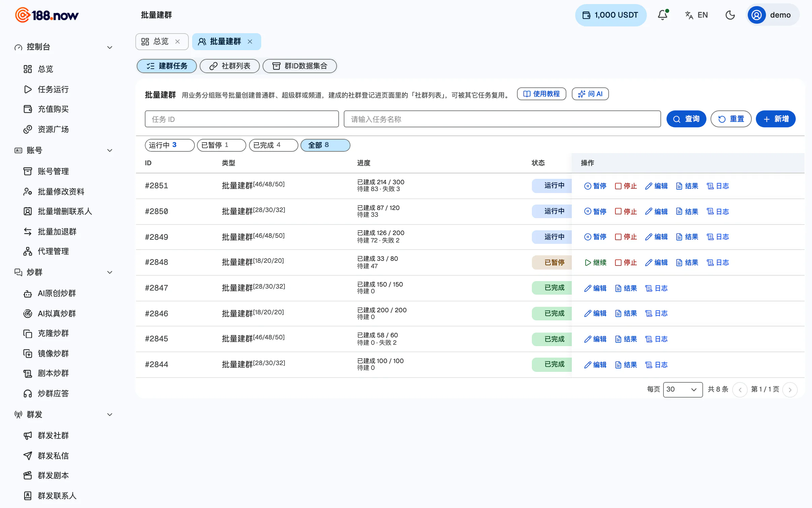Image resolution: width=812 pixels, height=508 pixels.
Task: Open logs for task #2851
Action: click(718, 186)
